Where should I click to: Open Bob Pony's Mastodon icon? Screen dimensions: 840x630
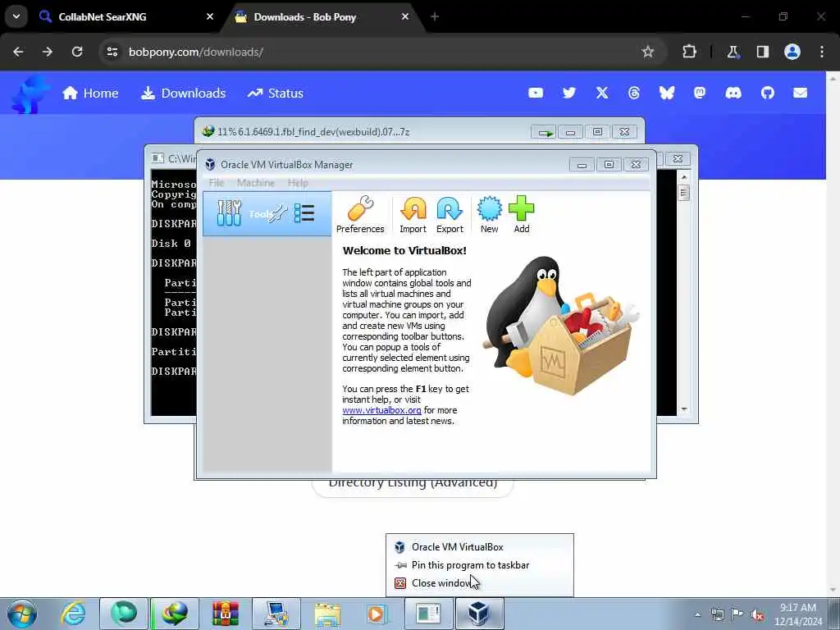[x=700, y=94]
